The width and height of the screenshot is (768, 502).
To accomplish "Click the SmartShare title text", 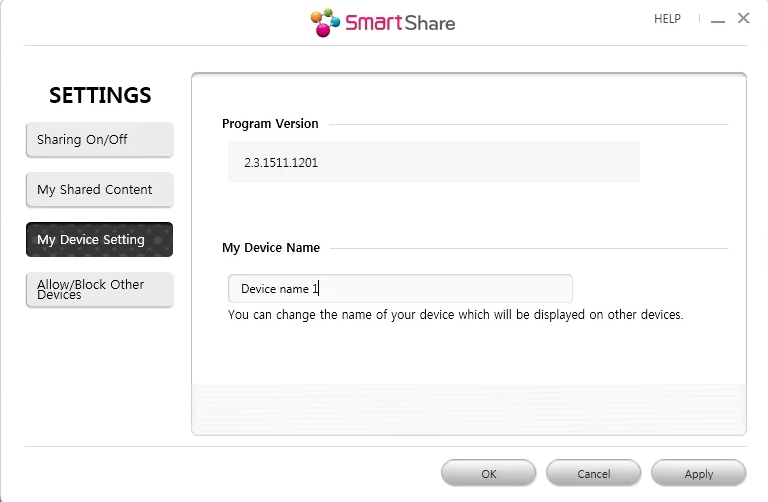I will [400, 22].
